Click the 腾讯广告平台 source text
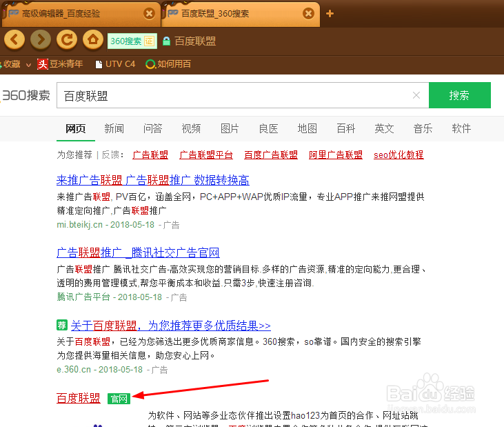 point(83,297)
